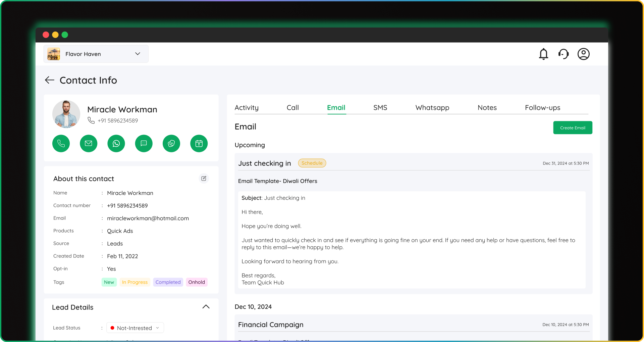Click the Just checking in email title
The image size is (644, 342).
(265, 163)
